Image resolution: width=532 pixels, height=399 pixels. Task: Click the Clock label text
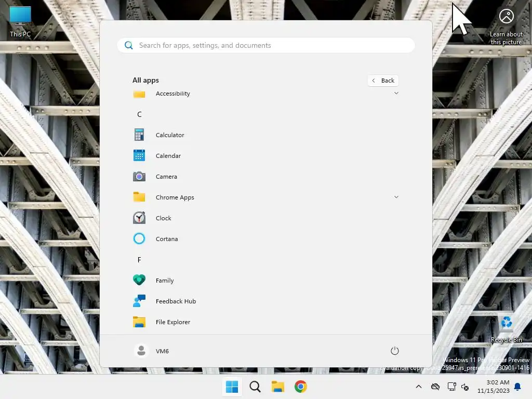click(164, 218)
